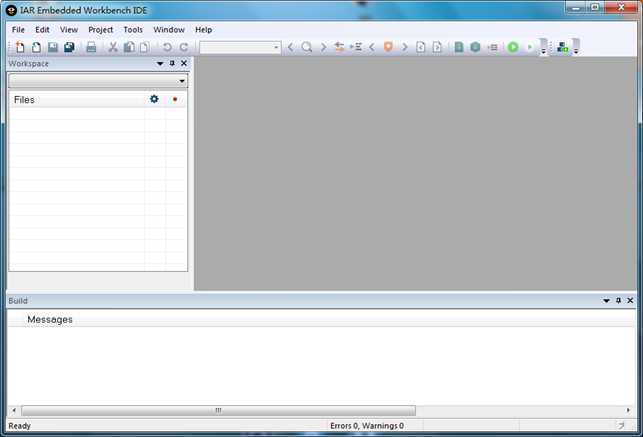
Task: Toggle a bookmark with the orange icon
Action: click(x=388, y=47)
